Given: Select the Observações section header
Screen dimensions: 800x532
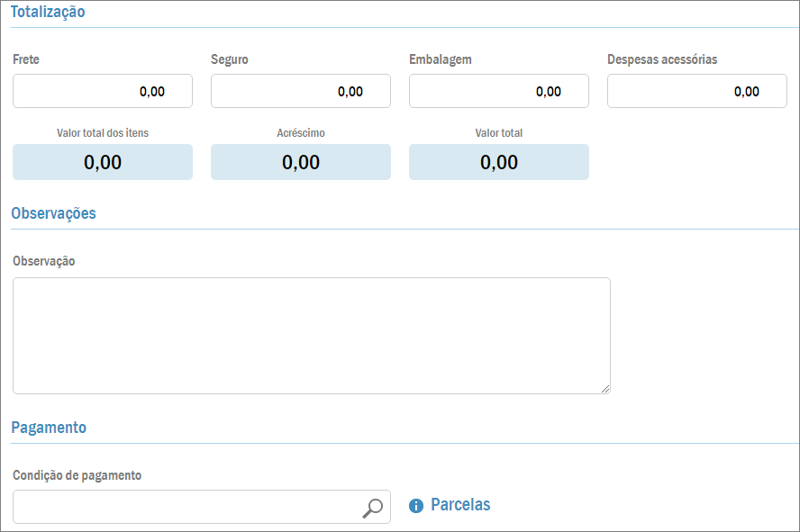Looking at the screenshot, I should (x=53, y=213).
